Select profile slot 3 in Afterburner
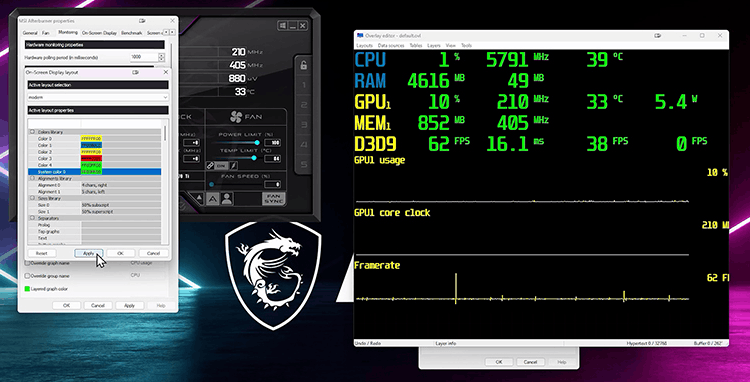 tap(304, 125)
